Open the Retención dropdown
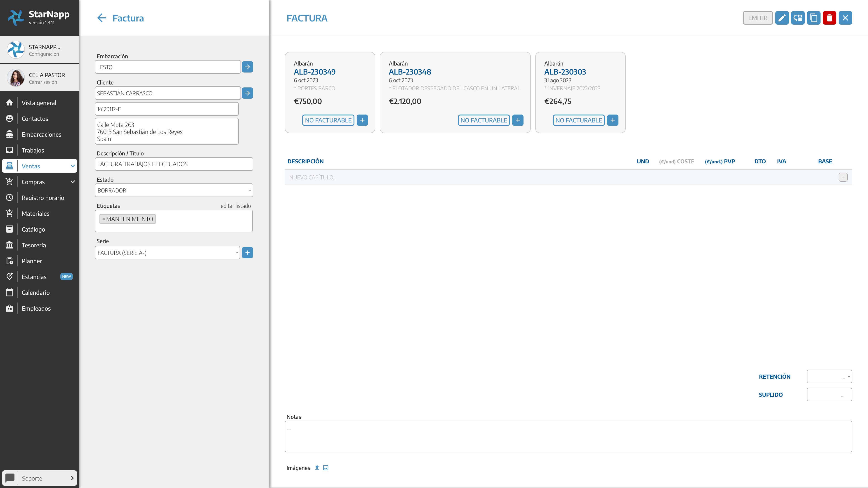This screenshot has height=488, width=868. pyautogui.click(x=829, y=377)
